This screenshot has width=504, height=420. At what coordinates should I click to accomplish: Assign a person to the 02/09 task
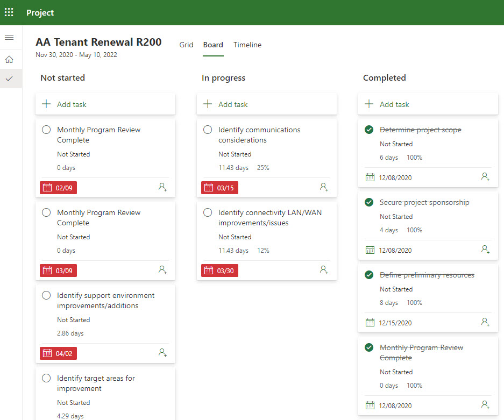tap(162, 187)
